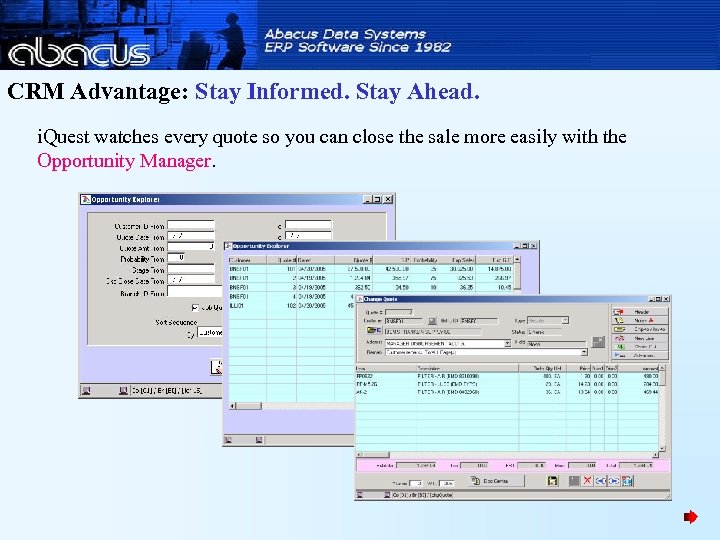720x540 pixels.
Task: Click the Probability From input field
Action: click(x=176, y=258)
